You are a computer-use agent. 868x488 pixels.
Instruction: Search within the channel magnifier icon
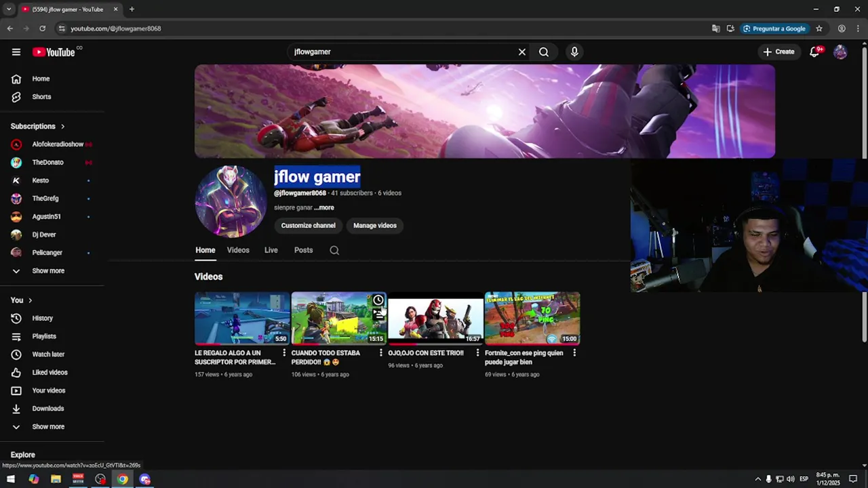click(334, 250)
